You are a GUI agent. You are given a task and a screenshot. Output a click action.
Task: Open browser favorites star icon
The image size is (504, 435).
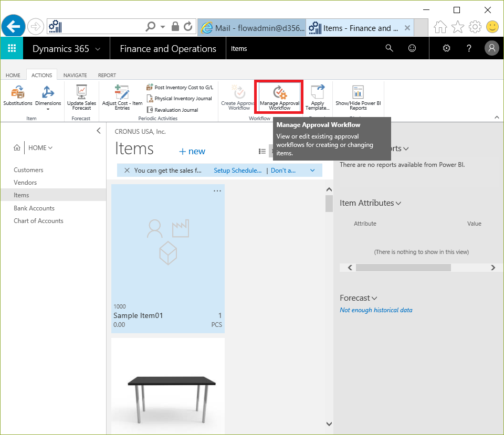[x=458, y=27]
